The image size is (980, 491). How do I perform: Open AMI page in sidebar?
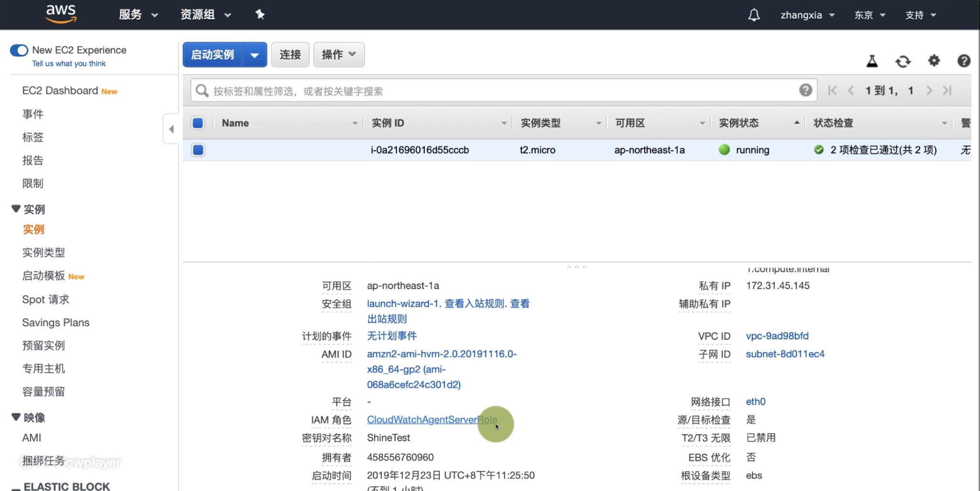click(x=32, y=438)
